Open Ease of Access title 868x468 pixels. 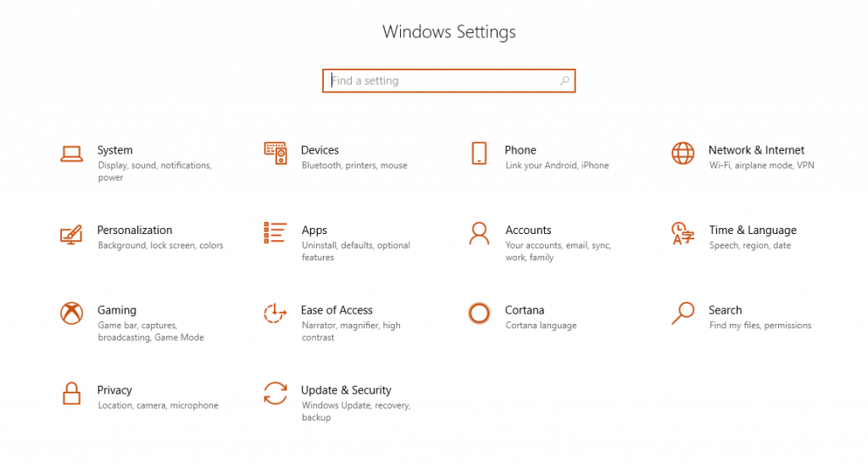[337, 310]
